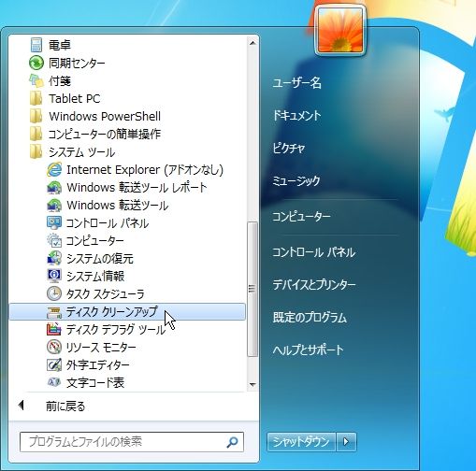Open コンピューター in the right pane
The width and height of the screenshot is (476, 471).
click(x=301, y=216)
